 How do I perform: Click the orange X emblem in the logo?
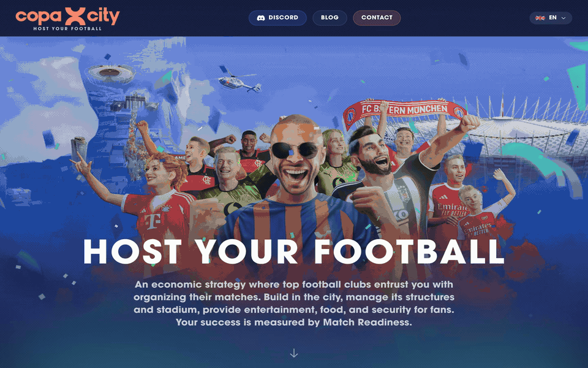(x=75, y=16)
